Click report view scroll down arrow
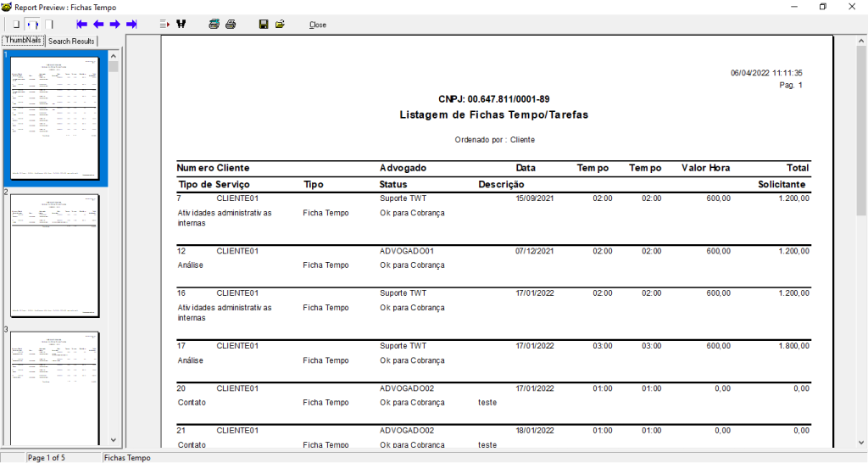 coord(861,443)
